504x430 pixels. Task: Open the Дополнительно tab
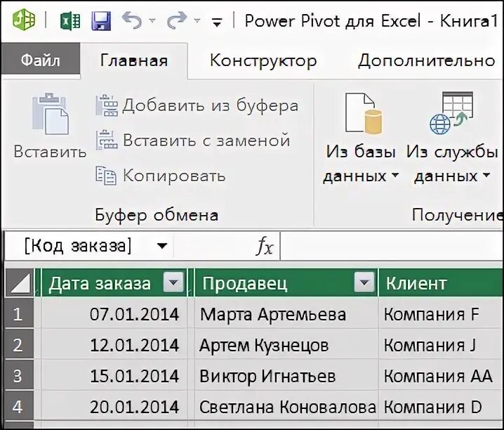click(x=427, y=60)
